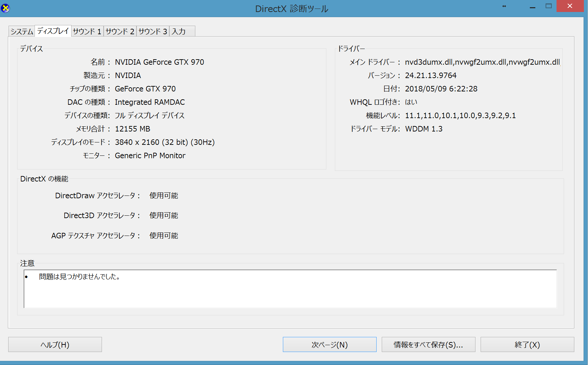The width and height of the screenshot is (588, 365).
Task: Click the AGP テクスチャ アクセラレータ label
Action: pyautogui.click(x=95, y=236)
